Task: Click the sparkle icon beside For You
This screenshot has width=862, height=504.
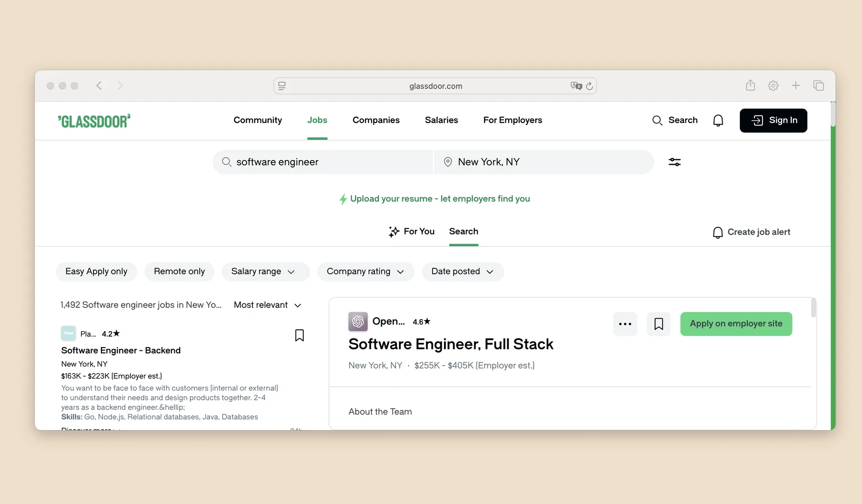Action: (x=394, y=232)
